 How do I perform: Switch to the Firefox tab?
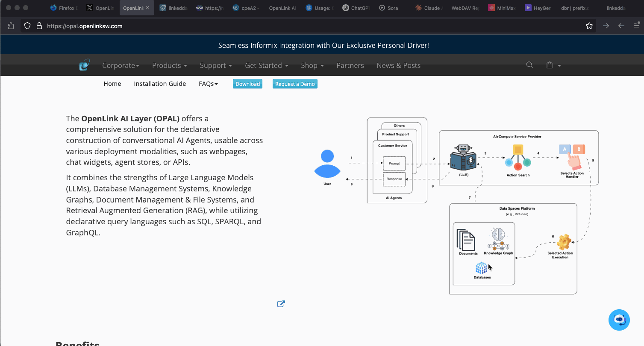click(63, 8)
